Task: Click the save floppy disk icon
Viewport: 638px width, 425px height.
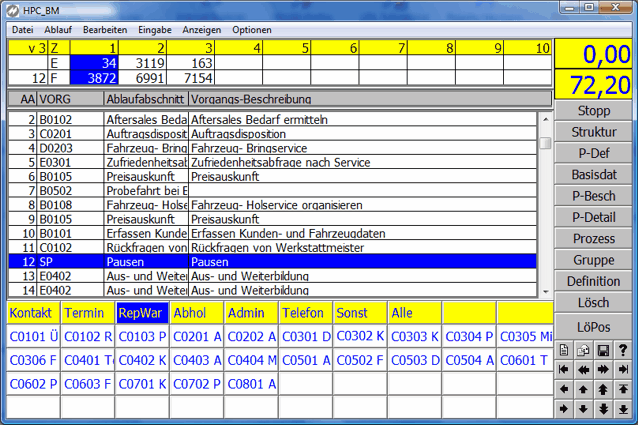Action: click(x=604, y=349)
